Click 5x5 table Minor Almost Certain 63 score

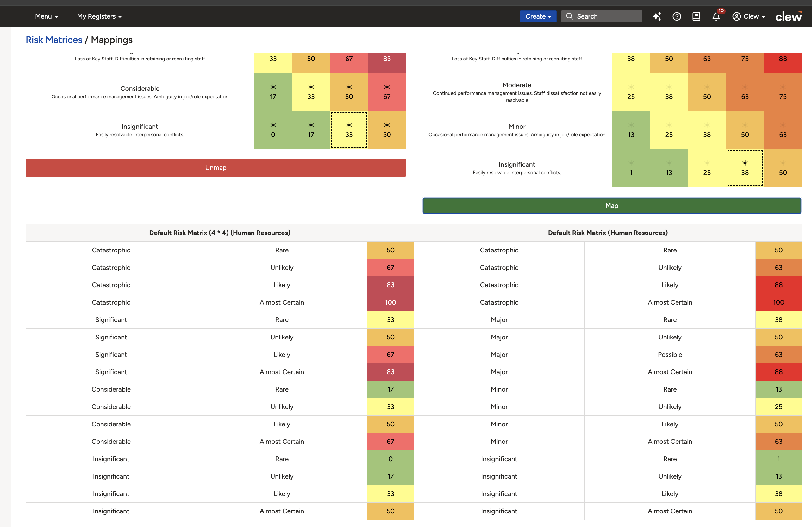[x=778, y=441]
